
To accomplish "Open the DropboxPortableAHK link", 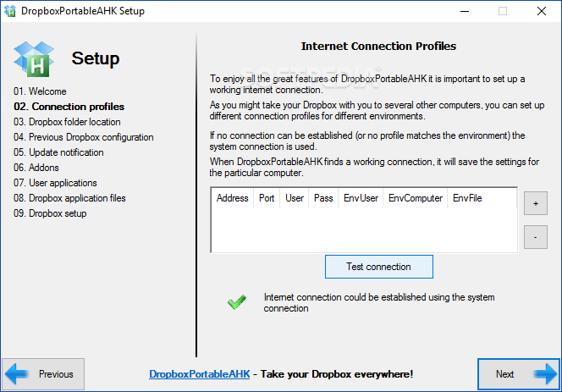I will click(x=199, y=374).
